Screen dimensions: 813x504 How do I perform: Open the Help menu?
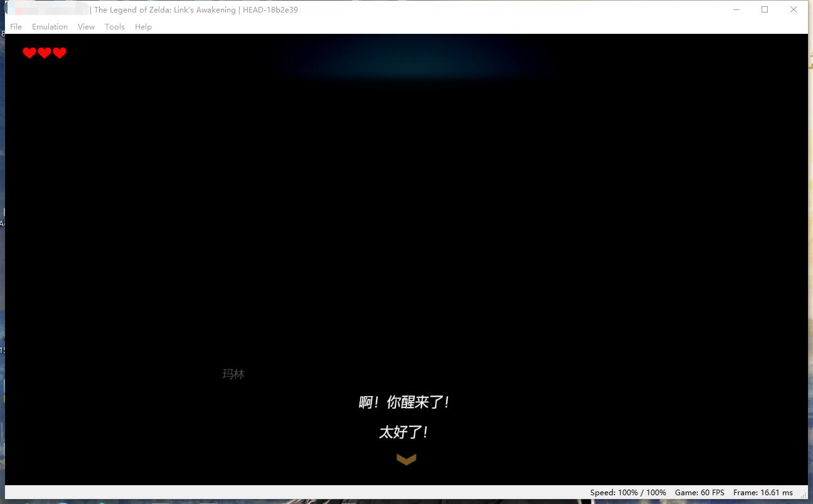pos(143,26)
